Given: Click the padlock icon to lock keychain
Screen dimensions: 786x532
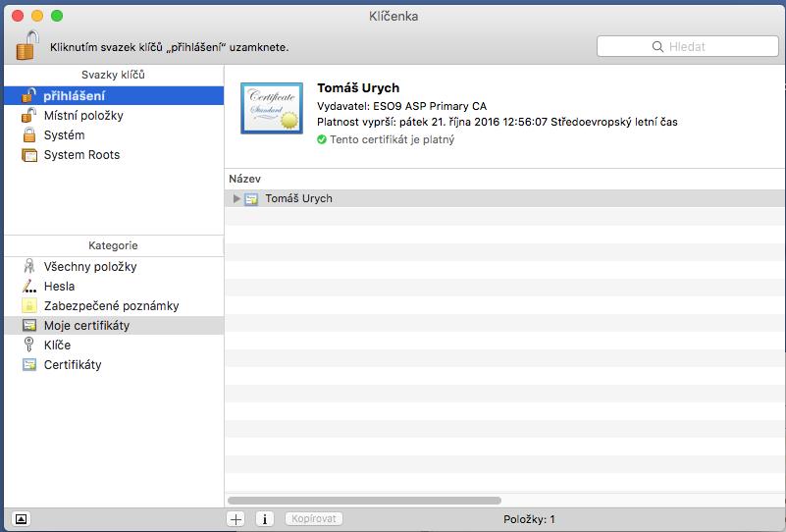Looking at the screenshot, I should (27, 45).
